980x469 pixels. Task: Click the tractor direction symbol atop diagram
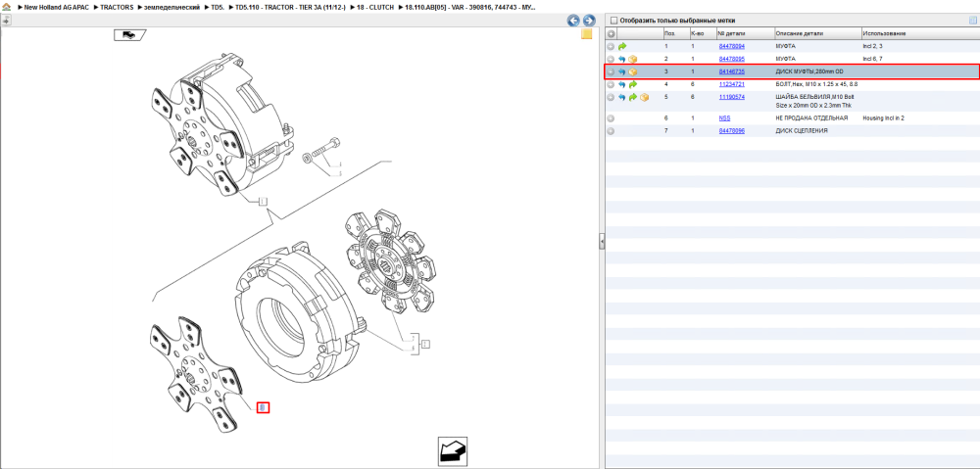(129, 35)
